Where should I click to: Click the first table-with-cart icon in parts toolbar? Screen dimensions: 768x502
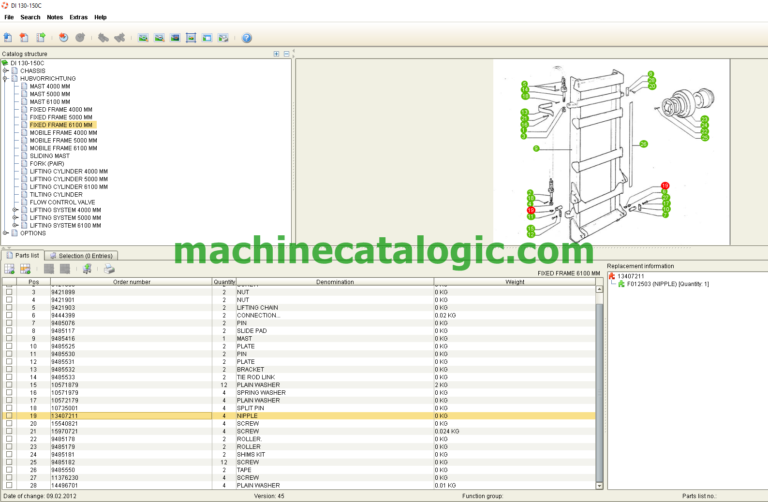pos(9,268)
